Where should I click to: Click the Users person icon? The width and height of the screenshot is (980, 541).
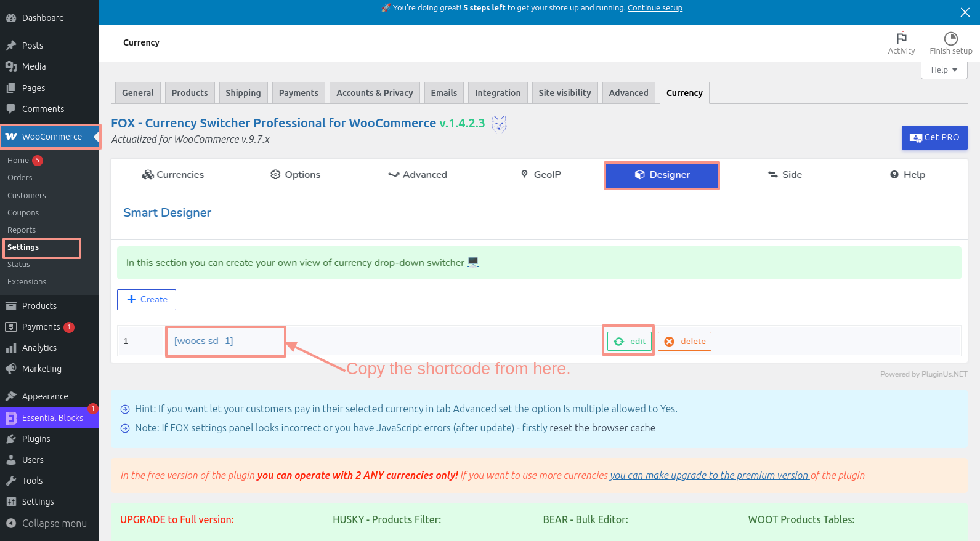[x=11, y=460]
